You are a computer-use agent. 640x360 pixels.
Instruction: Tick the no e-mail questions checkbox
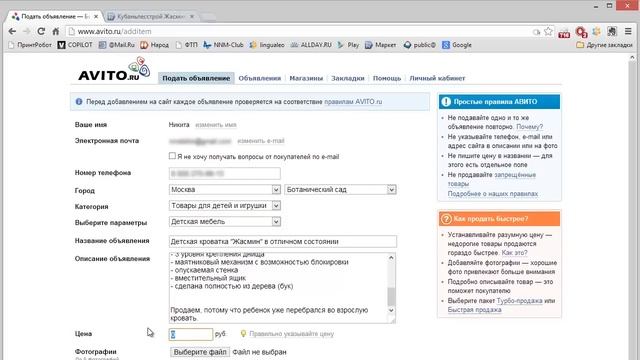172,156
